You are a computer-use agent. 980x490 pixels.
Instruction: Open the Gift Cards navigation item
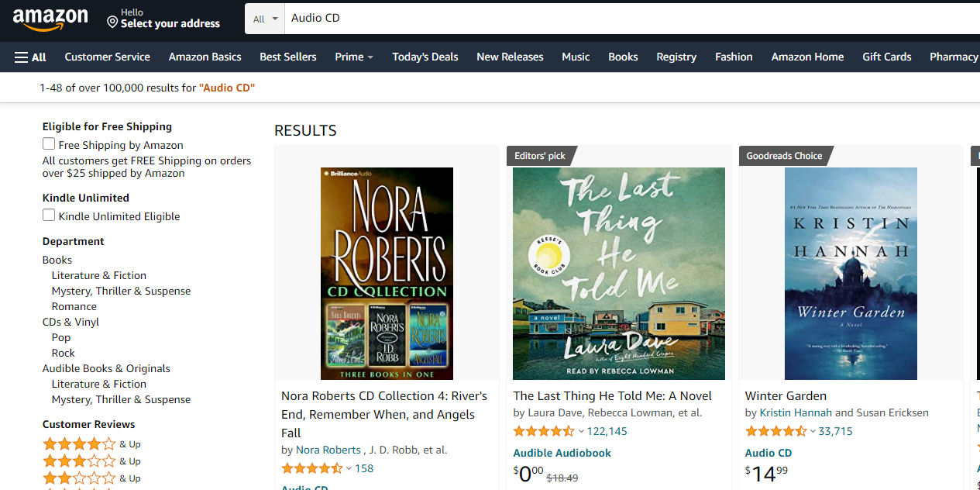click(x=886, y=57)
